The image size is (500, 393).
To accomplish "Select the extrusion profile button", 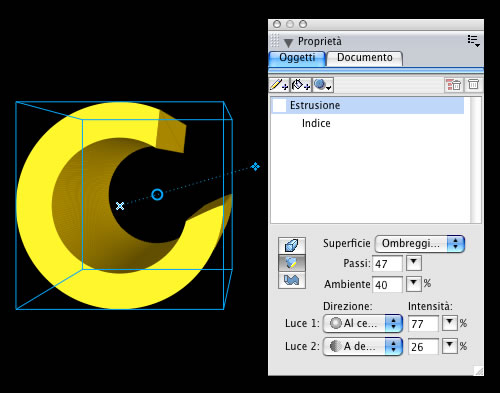I will (292, 280).
